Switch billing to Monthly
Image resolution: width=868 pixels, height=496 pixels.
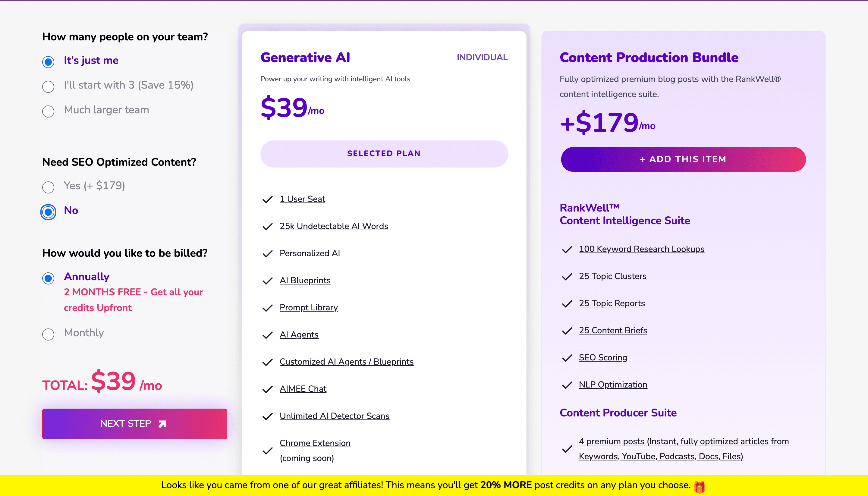click(49, 334)
